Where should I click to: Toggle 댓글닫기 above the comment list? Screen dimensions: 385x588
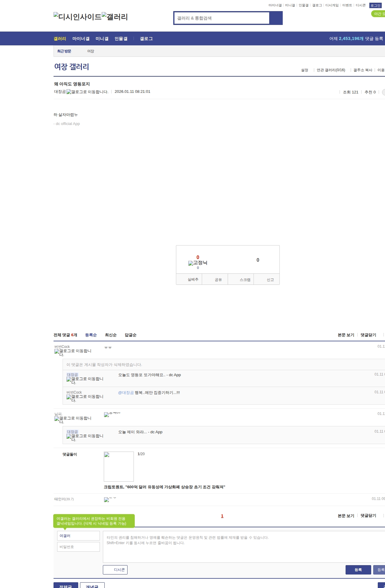(368, 335)
